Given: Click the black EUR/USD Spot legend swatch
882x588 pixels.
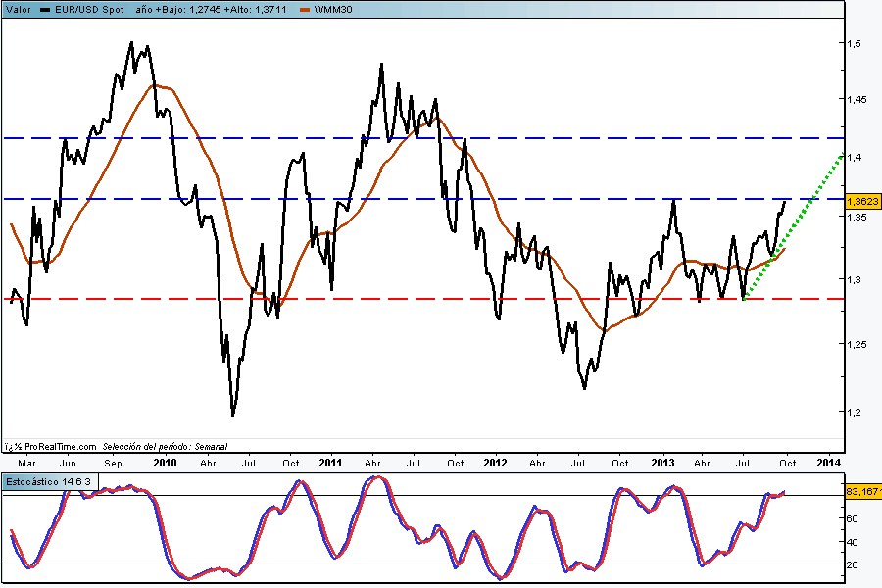Looking at the screenshot, I should [x=45, y=8].
